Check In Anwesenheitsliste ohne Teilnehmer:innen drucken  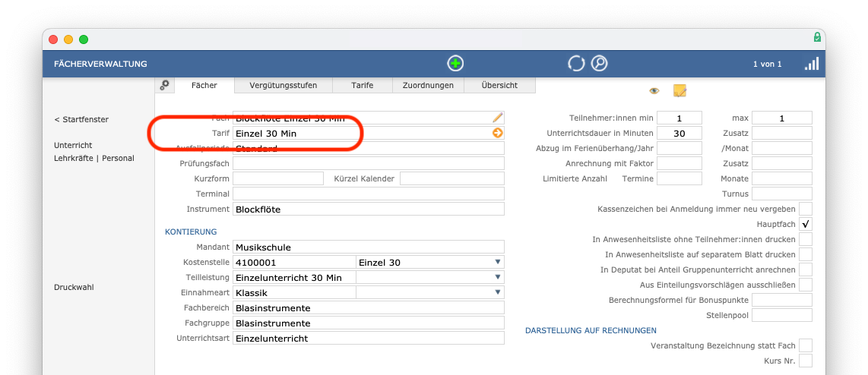(x=806, y=239)
